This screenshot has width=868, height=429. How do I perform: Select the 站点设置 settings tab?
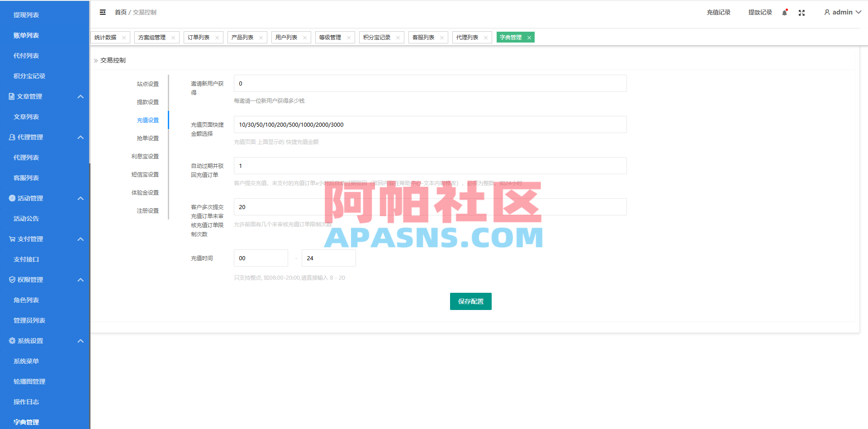148,84
